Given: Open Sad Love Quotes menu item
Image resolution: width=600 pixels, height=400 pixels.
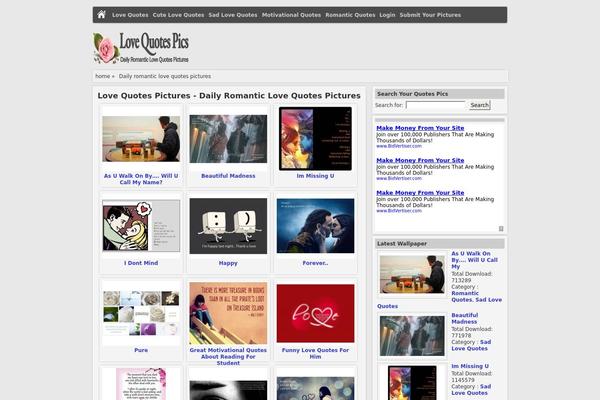Looking at the screenshot, I should click(233, 15).
